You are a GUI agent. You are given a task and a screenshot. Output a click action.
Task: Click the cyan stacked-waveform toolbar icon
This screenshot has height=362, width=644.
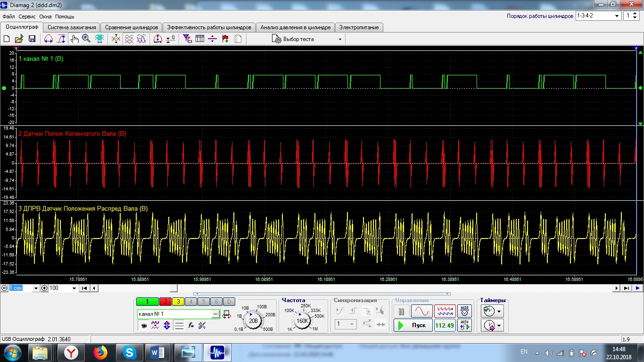(x=99, y=39)
